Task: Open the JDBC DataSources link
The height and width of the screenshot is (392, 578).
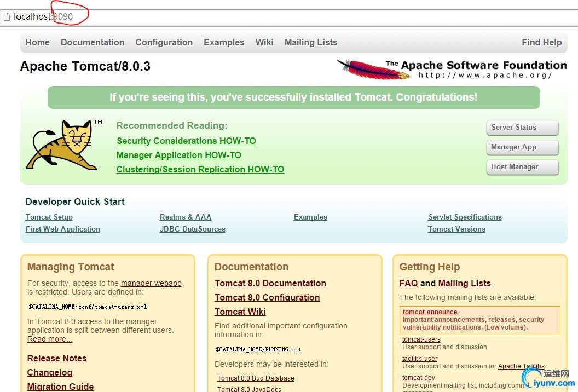Action: click(x=193, y=229)
